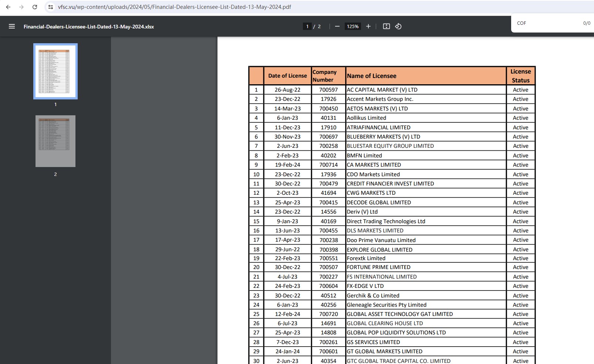Image resolution: width=594 pixels, height=364 pixels.
Task: Open the page 2 thumbnail
Action: pos(55,141)
